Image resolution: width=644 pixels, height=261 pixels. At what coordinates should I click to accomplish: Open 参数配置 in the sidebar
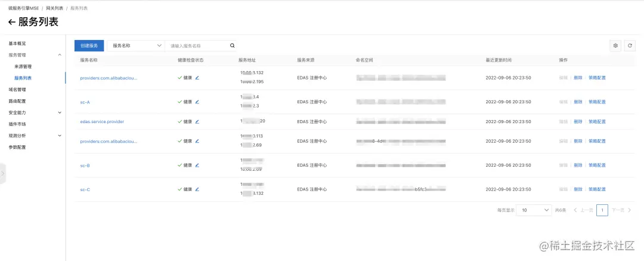click(17, 147)
